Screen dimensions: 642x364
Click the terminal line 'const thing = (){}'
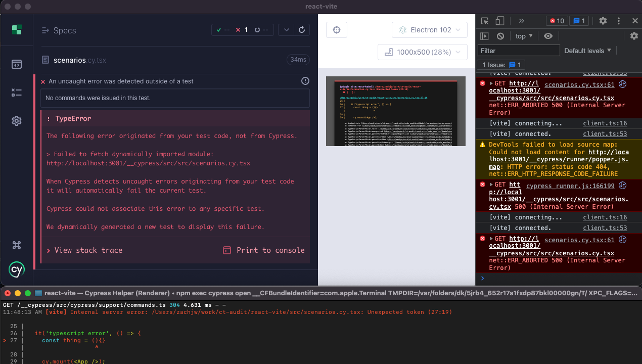74,340
